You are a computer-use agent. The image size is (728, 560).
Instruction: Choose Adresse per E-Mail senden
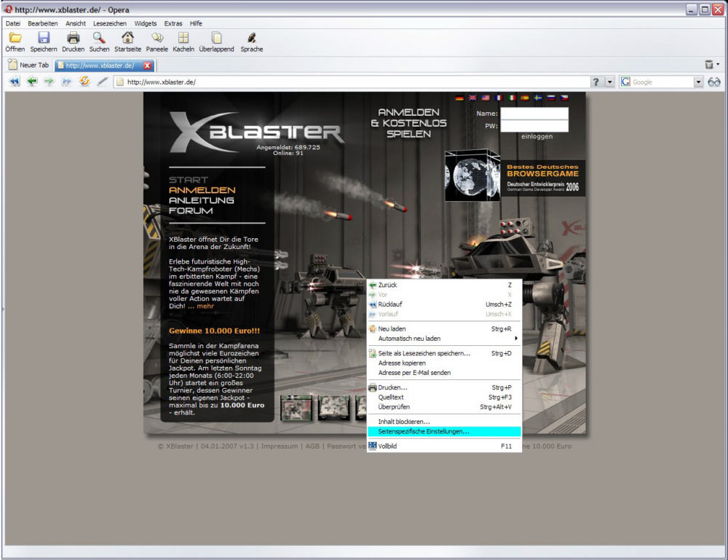444,373
